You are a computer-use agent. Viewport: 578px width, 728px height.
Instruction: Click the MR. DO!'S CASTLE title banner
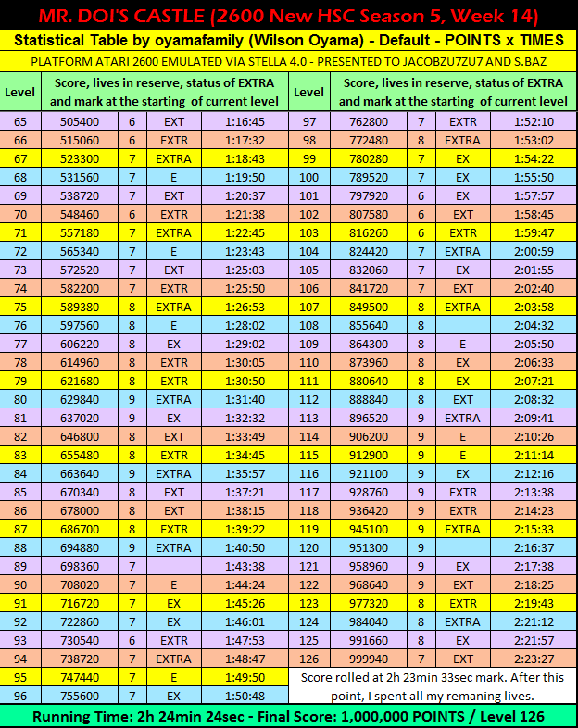point(289,15)
